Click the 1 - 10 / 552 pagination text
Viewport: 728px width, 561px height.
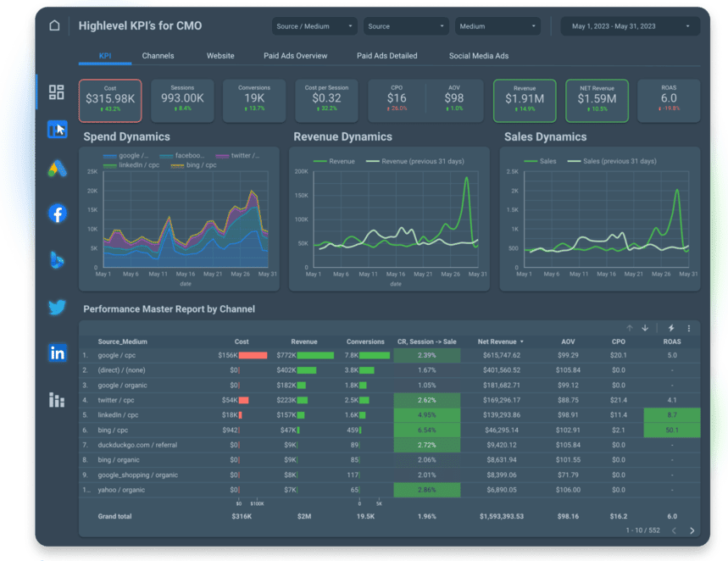(642, 530)
